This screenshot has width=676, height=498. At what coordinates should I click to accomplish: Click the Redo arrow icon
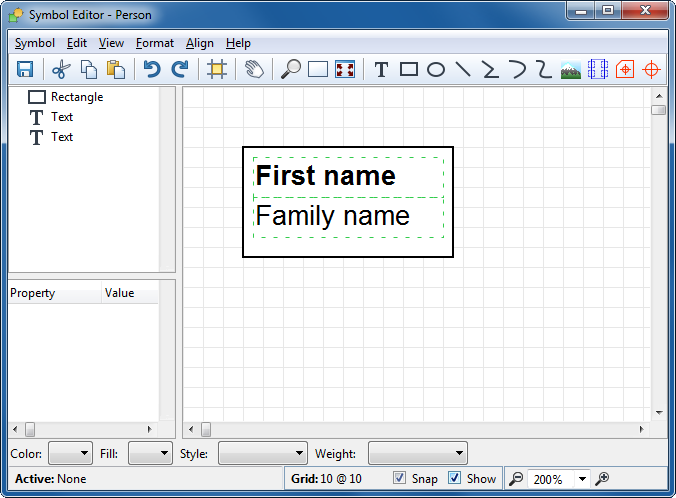point(180,69)
